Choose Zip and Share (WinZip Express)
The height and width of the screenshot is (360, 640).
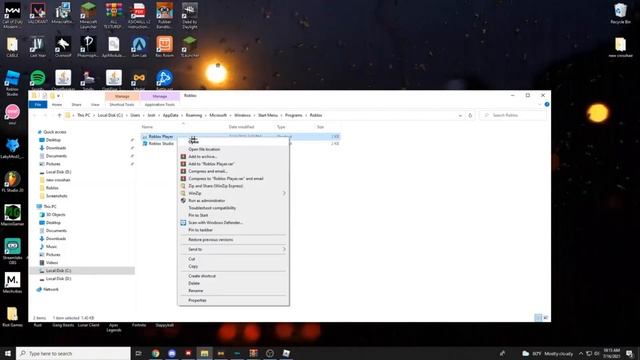[216, 186]
